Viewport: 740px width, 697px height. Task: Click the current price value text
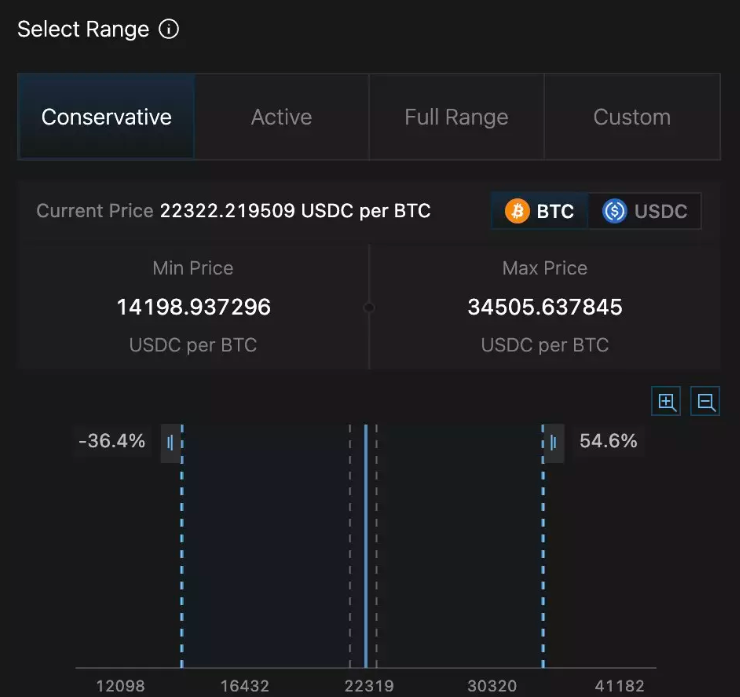[295, 211]
